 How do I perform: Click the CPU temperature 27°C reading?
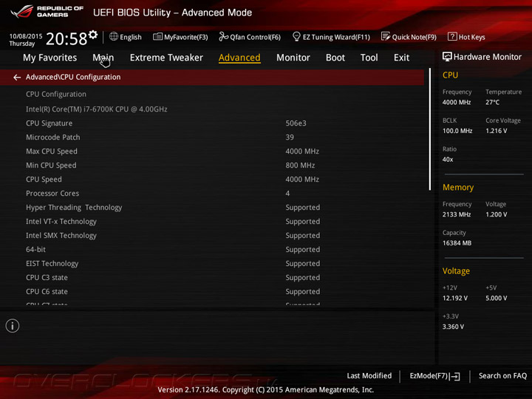point(492,102)
